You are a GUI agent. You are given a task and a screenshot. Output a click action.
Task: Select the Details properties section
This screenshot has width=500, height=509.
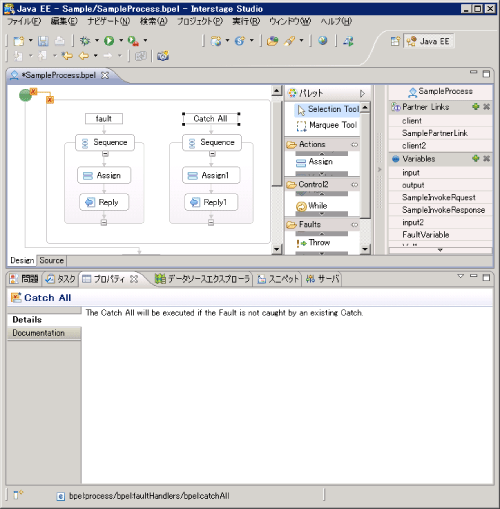click(x=44, y=320)
